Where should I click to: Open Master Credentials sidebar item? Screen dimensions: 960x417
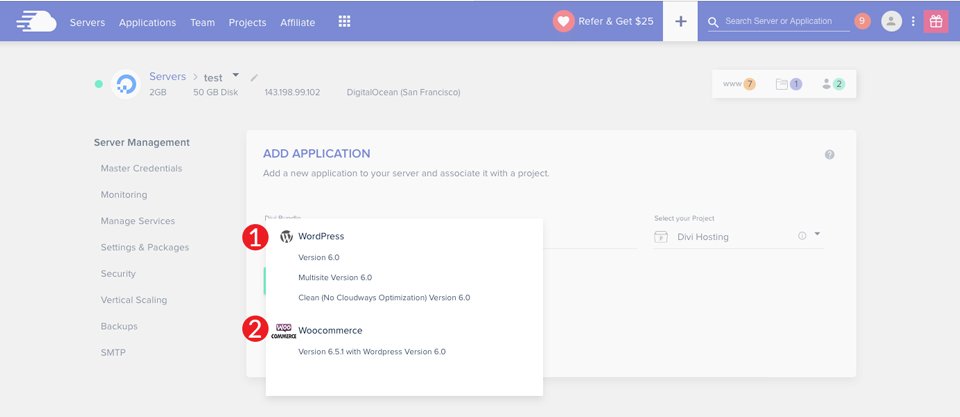pyautogui.click(x=141, y=168)
